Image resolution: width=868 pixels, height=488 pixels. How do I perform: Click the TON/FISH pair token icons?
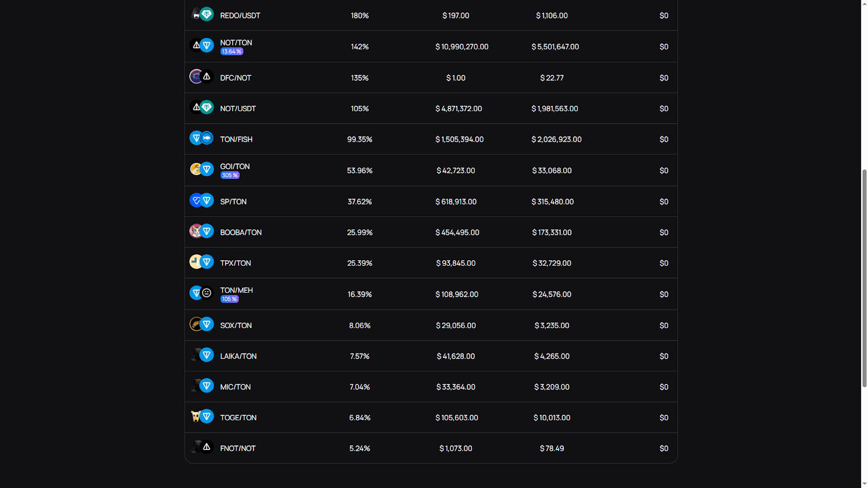(201, 138)
